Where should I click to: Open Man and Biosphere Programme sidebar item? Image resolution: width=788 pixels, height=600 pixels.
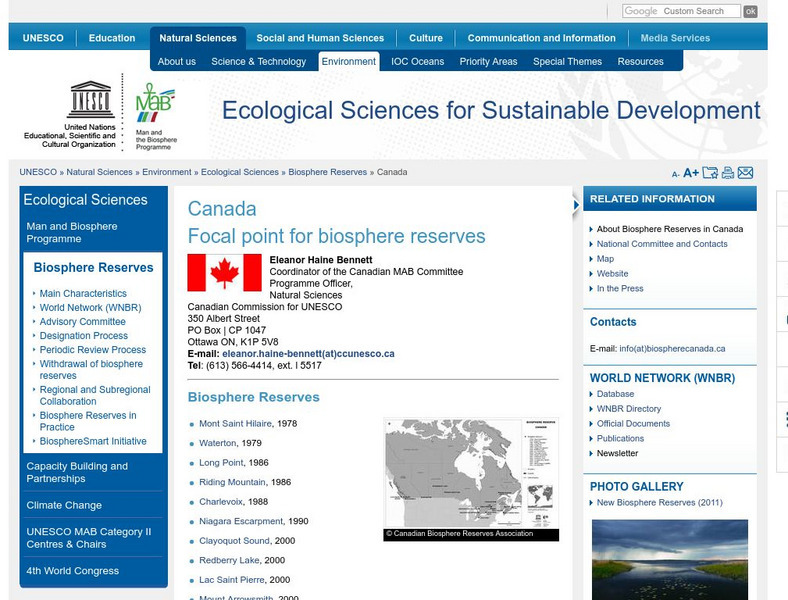[x=72, y=233]
